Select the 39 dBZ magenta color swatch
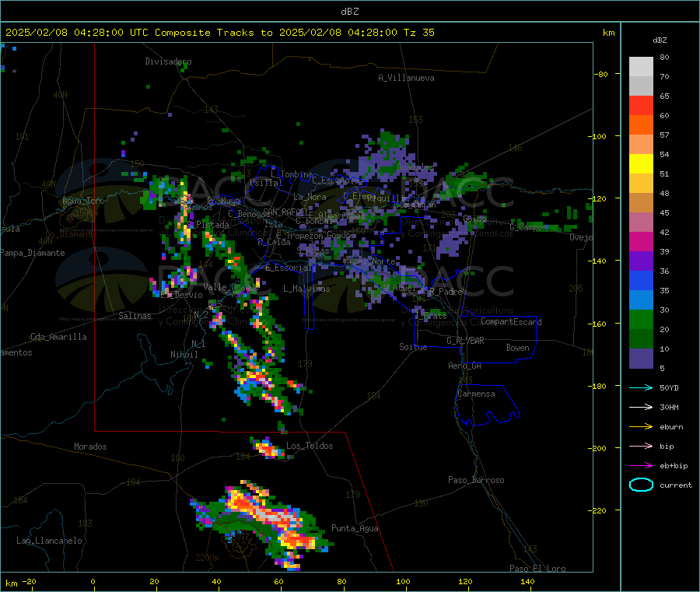The height and width of the screenshot is (592, 700). pos(641,241)
